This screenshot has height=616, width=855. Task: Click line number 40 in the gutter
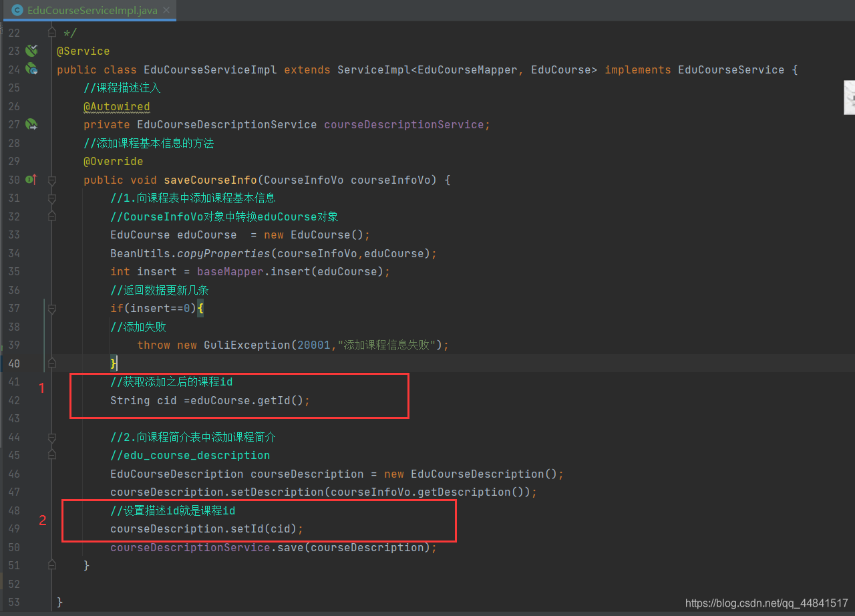(x=14, y=363)
